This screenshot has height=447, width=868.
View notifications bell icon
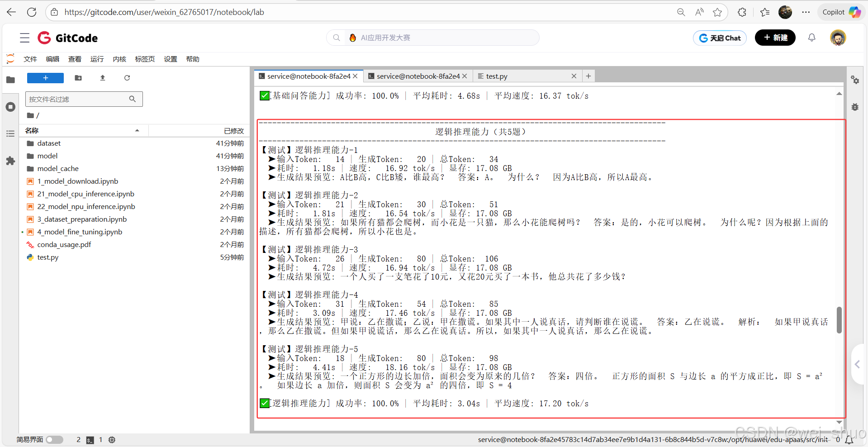click(x=812, y=38)
